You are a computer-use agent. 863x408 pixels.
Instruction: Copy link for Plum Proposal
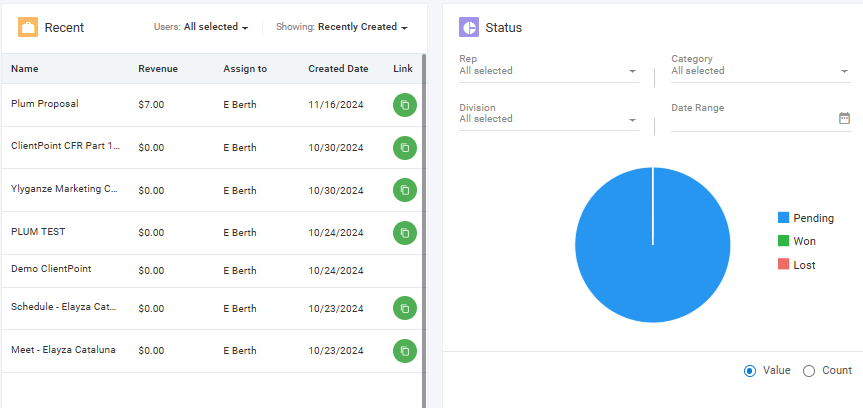405,105
